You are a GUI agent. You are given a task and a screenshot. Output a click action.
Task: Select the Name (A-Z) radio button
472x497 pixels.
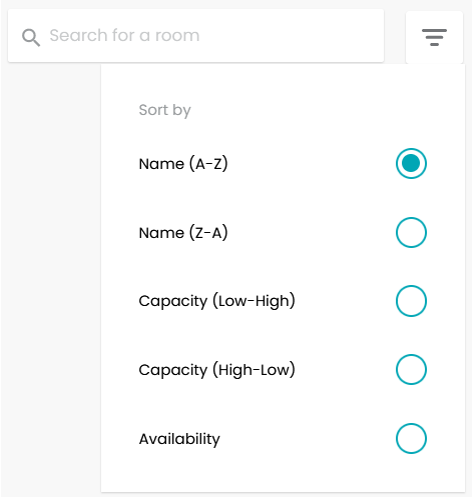click(x=411, y=163)
